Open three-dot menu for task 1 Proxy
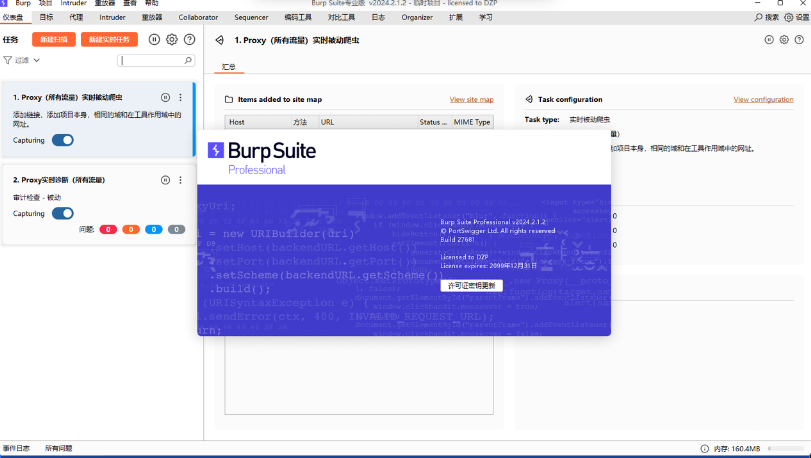 coord(180,97)
